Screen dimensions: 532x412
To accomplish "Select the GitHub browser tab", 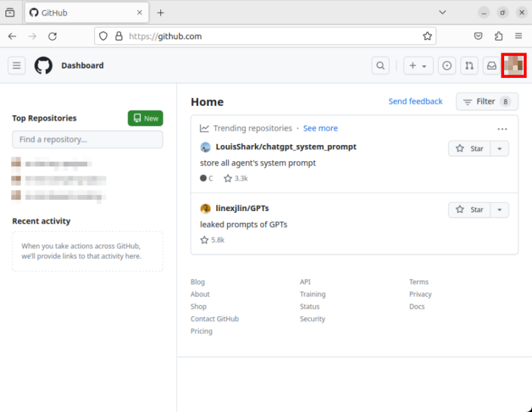I will pyautogui.click(x=80, y=12).
